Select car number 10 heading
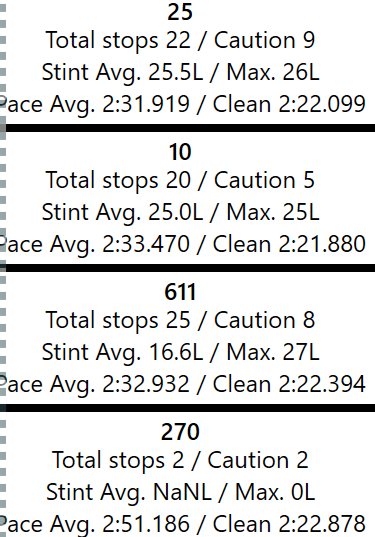 [x=180, y=152]
